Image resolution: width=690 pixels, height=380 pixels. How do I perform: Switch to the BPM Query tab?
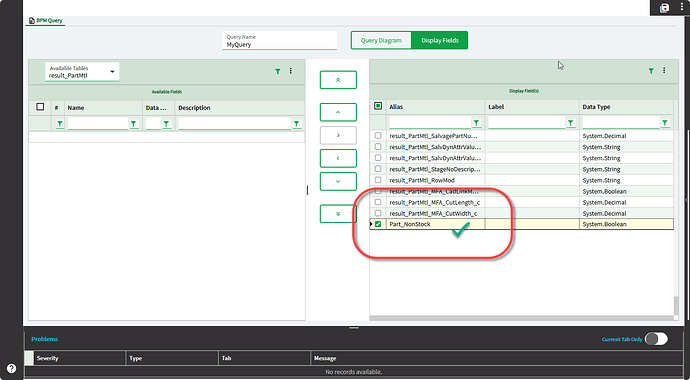(x=46, y=21)
